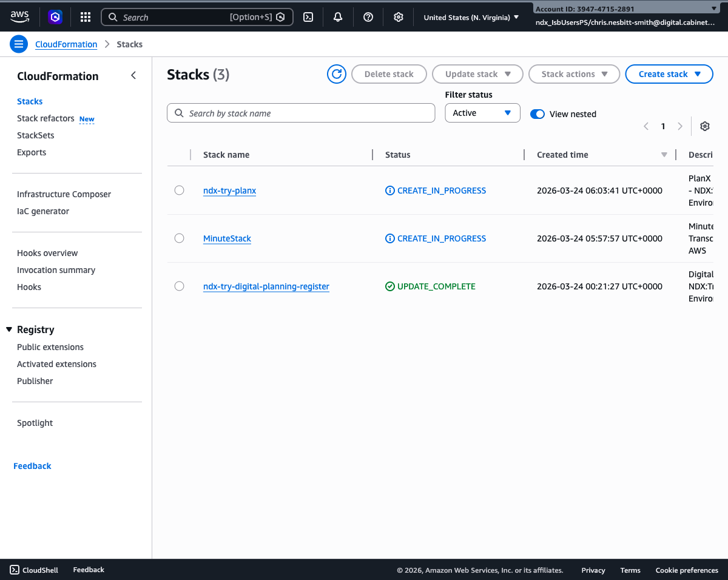
Task: Click the search by stack name field
Action: click(x=301, y=113)
